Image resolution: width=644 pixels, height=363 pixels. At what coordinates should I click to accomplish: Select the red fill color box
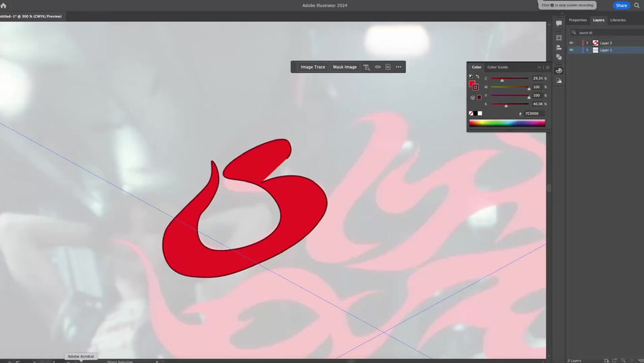click(x=472, y=84)
